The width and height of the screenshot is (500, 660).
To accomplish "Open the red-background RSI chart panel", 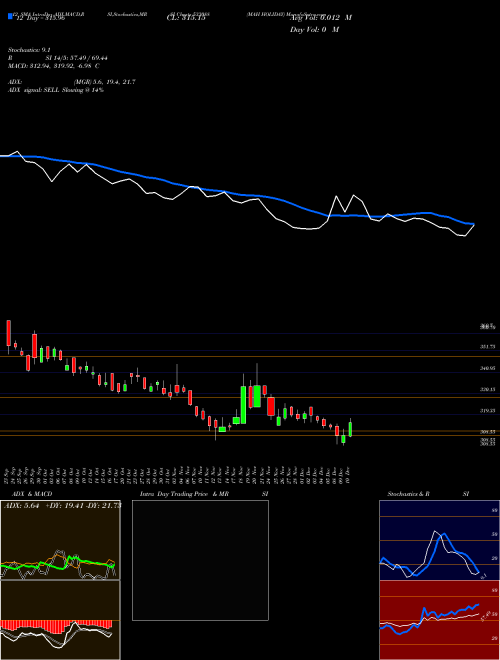I will pos(439,620).
